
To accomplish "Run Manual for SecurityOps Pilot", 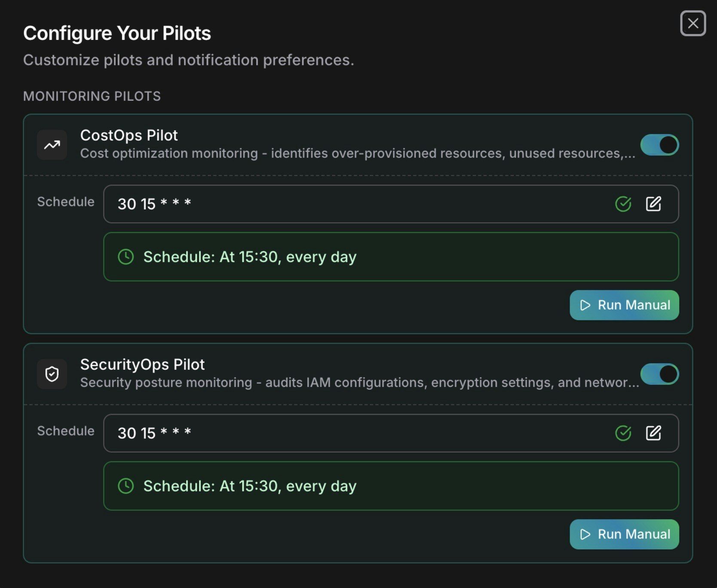I will click(624, 534).
